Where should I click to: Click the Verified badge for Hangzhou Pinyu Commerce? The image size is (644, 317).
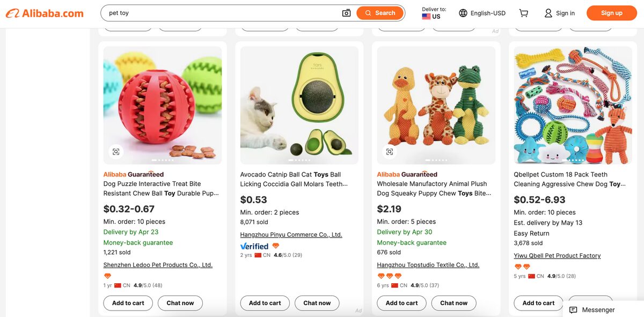coord(254,246)
